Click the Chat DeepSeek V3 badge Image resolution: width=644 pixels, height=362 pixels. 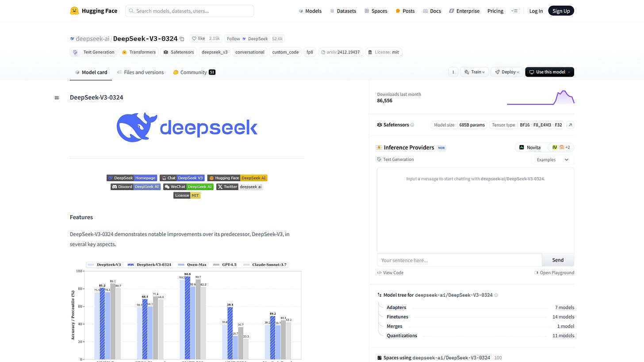(182, 178)
